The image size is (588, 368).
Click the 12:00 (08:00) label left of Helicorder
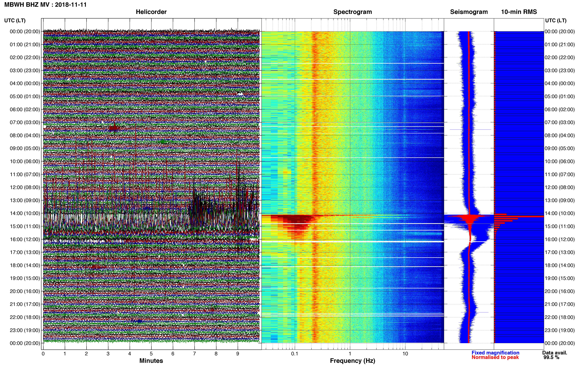(x=25, y=187)
